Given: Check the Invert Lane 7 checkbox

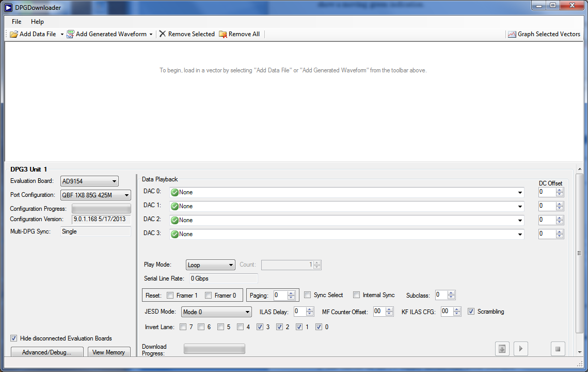Looking at the screenshot, I should click(x=183, y=327).
